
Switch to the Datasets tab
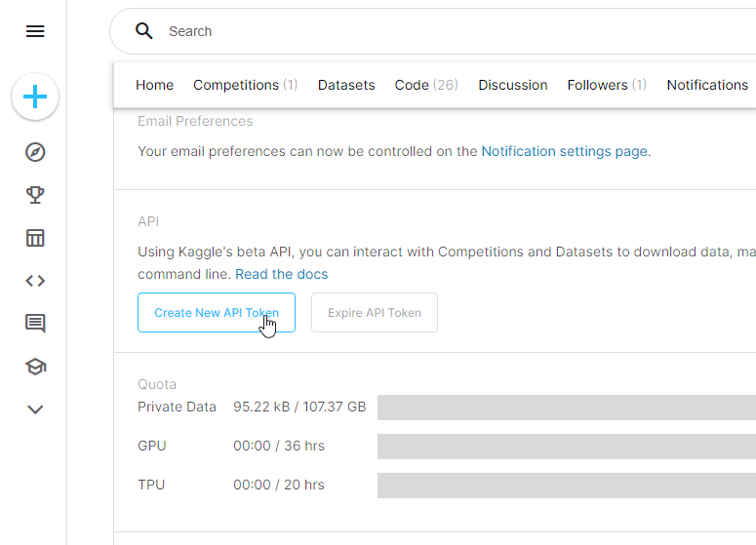point(346,85)
